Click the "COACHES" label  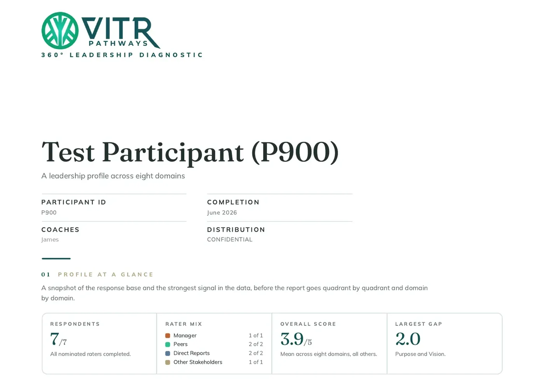[60, 230]
